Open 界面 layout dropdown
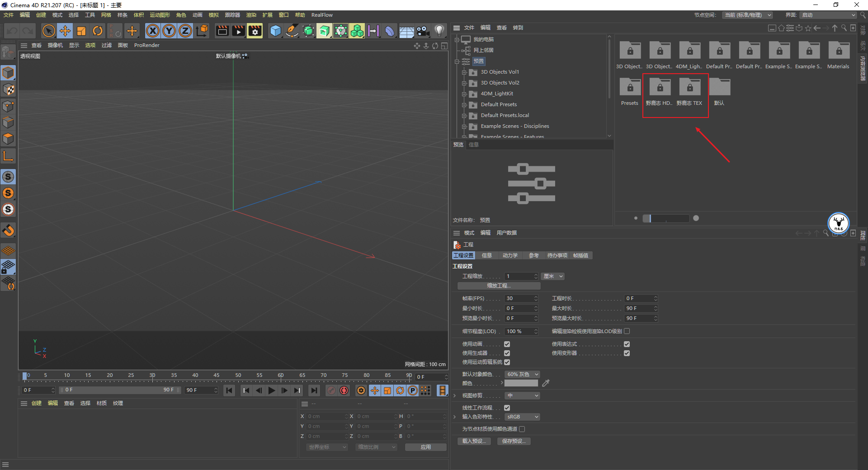Image resolution: width=868 pixels, height=470 pixels. 828,15
